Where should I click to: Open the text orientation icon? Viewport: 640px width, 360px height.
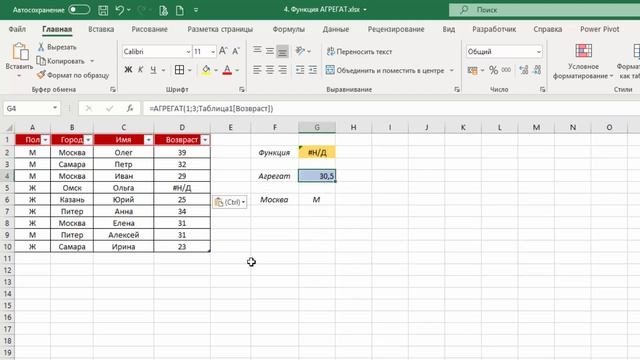coord(301,51)
